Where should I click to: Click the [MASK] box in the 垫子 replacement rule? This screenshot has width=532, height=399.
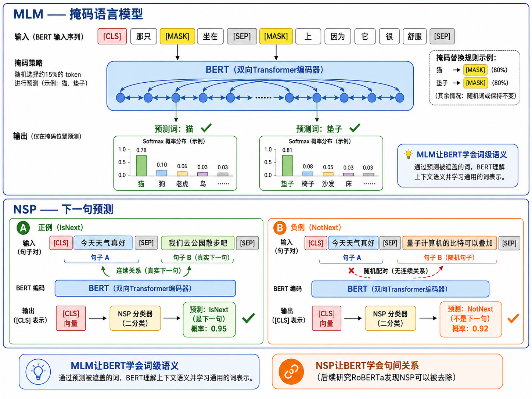[x=476, y=83]
